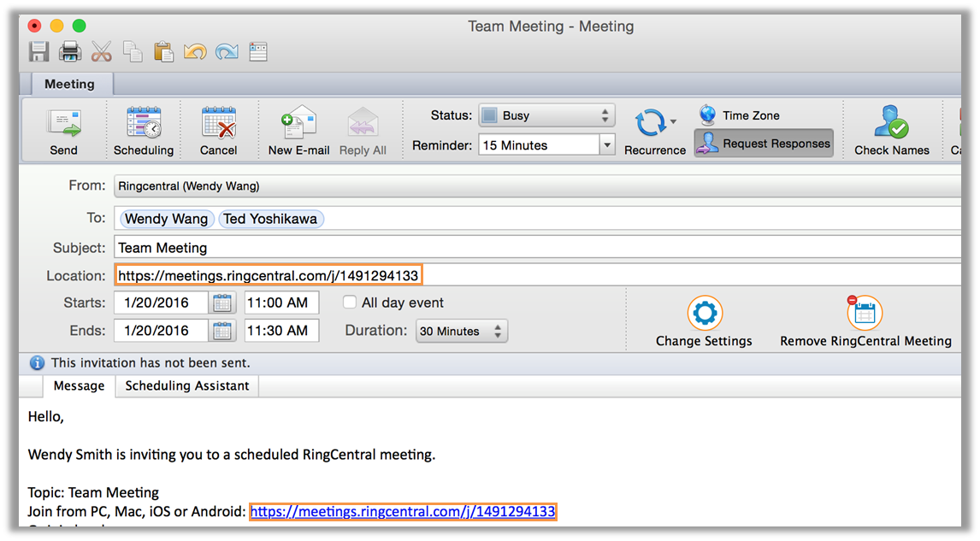
Task: Select the Wendy Wang recipient chip
Action: pos(166,219)
